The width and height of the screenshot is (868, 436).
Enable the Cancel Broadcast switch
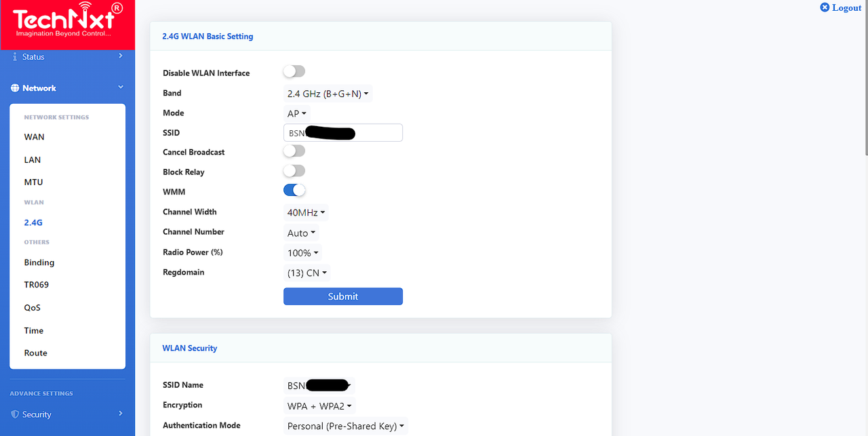click(x=294, y=151)
